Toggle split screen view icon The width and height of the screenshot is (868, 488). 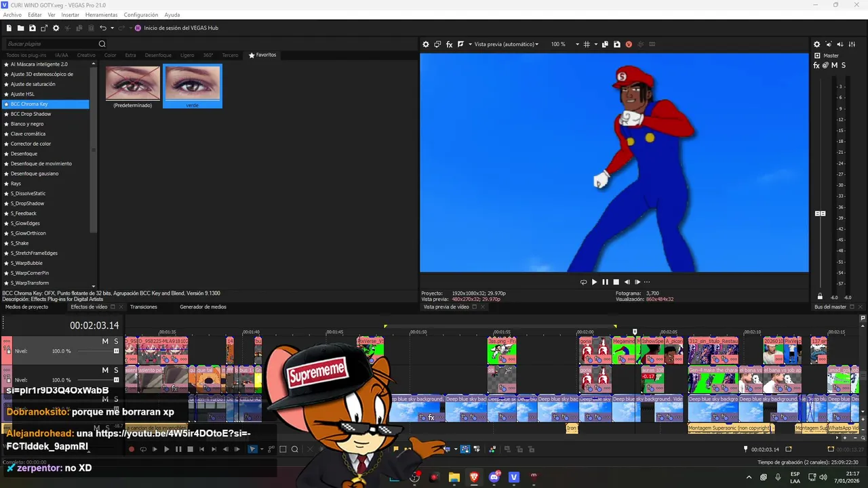pos(461,44)
